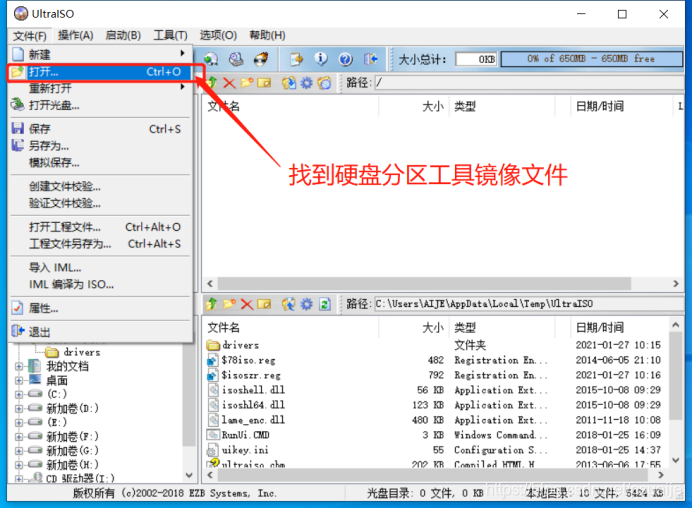The image size is (692, 508).
Task: Choose 模拟保存... menu entry
Action: pyautogui.click(x=100, y=162)
